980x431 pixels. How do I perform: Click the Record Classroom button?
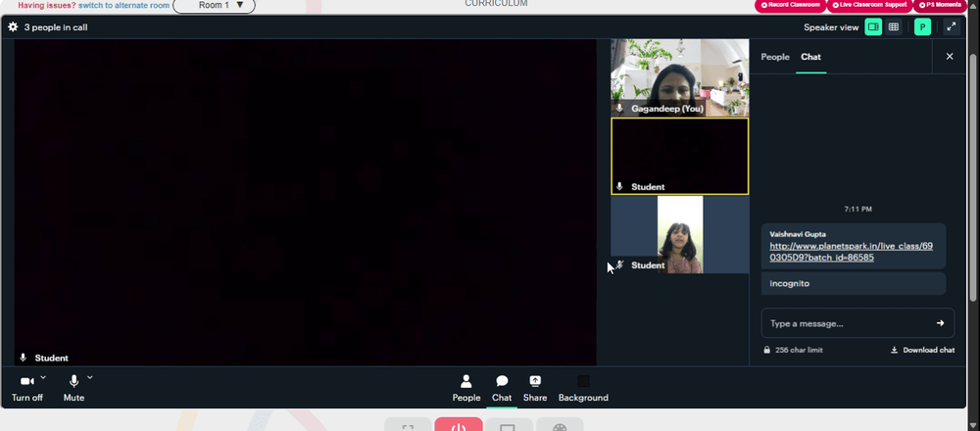tap(790, 5)
